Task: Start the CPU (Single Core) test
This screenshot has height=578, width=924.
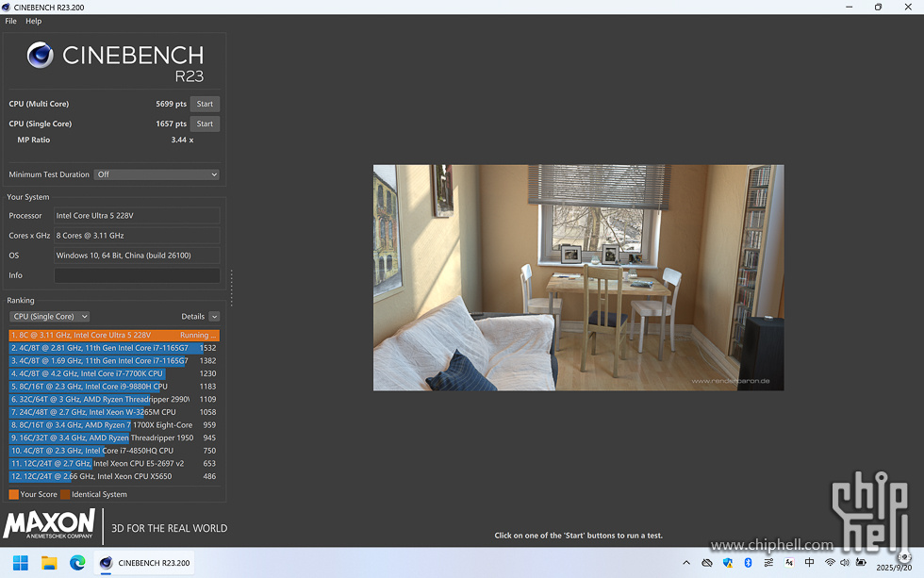Action: pos(205,124)
